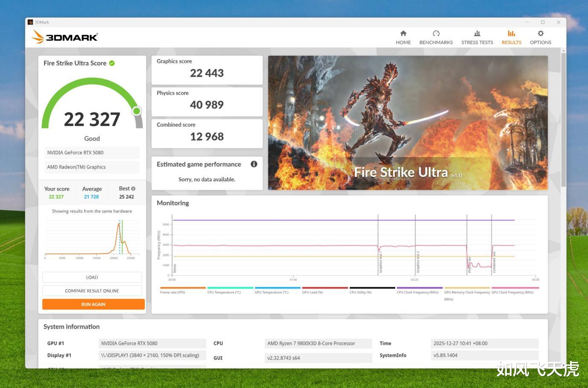Select the RESULTS tab
The width and height of the screenshot is (588, 388).
point(512,38)
